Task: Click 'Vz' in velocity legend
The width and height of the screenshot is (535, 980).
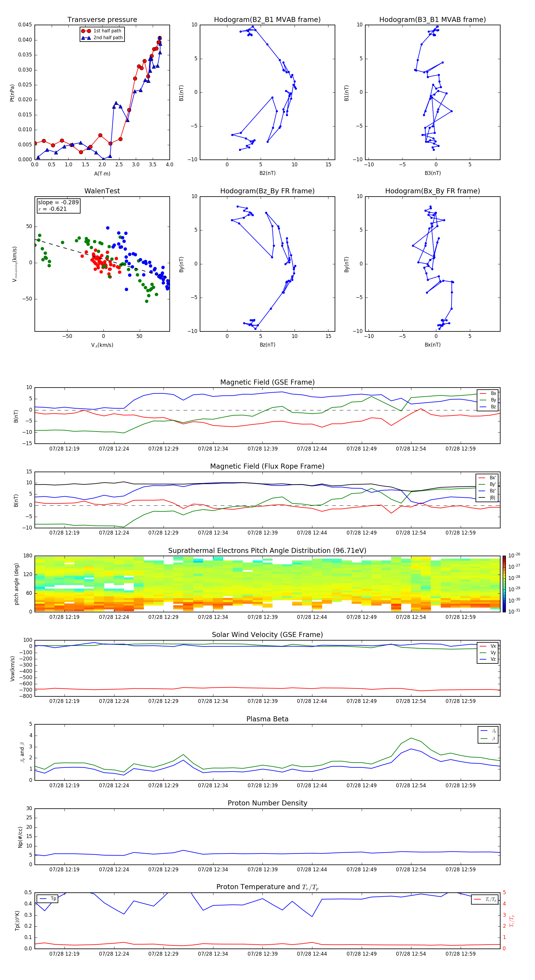Action: [x=493, y=659]
